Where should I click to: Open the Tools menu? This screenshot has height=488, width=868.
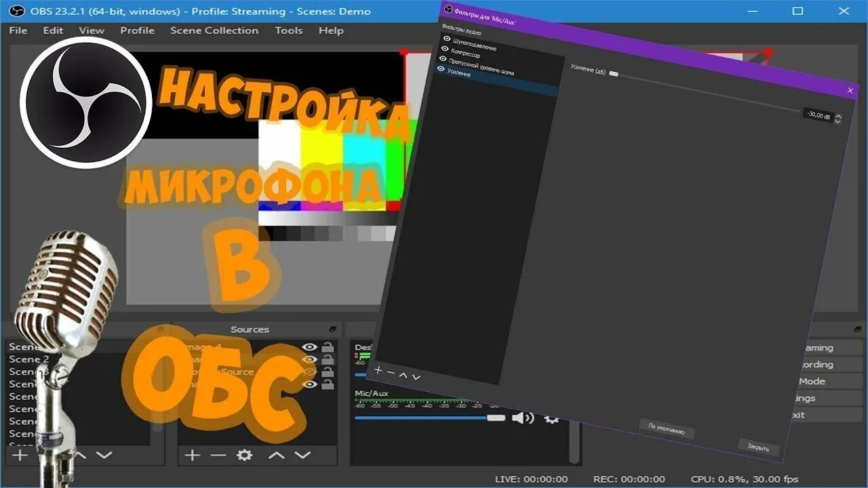pyautogui.click(x=289, y=30)
